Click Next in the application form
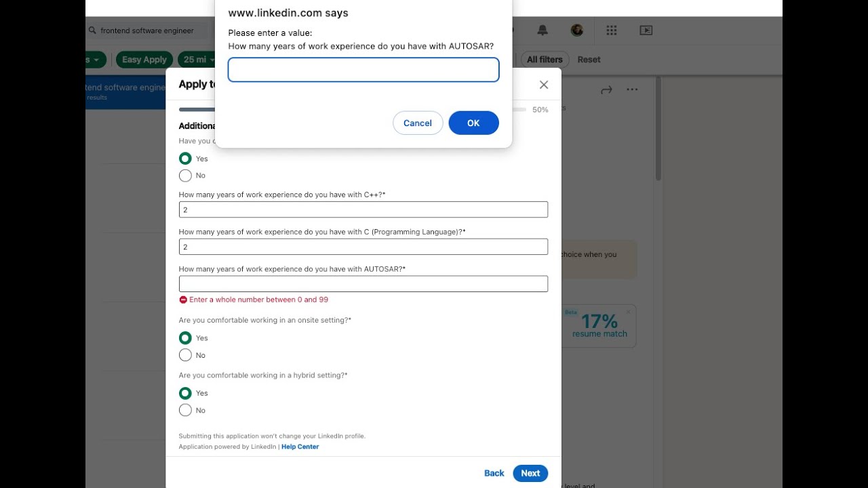The width and height of the screenshot is (868, 488). [x=530, y=473]
